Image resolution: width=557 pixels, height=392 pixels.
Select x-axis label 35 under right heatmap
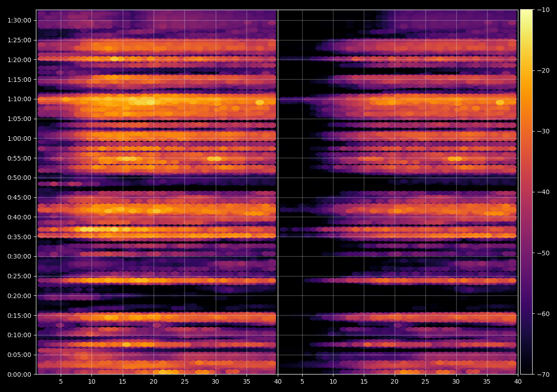(x=487, y=382)
